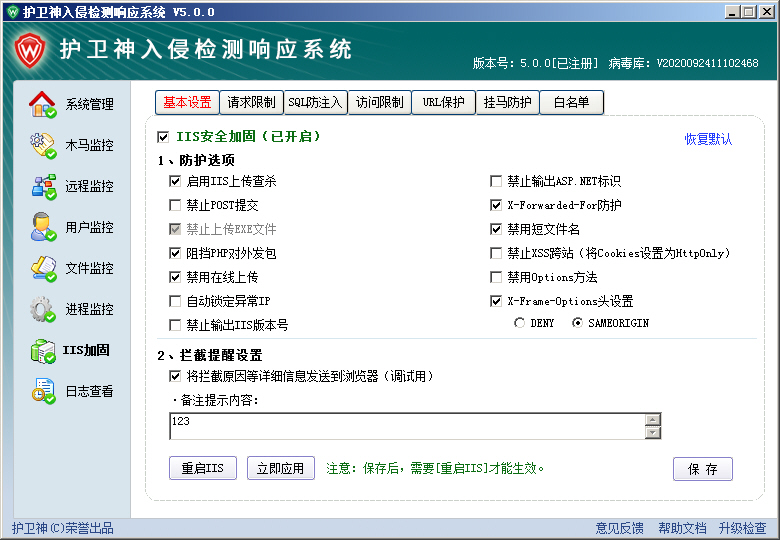This screenshot has width=780, height=540.
Task: Select the 进程监控 cog icon
Action: click(43, 309)
